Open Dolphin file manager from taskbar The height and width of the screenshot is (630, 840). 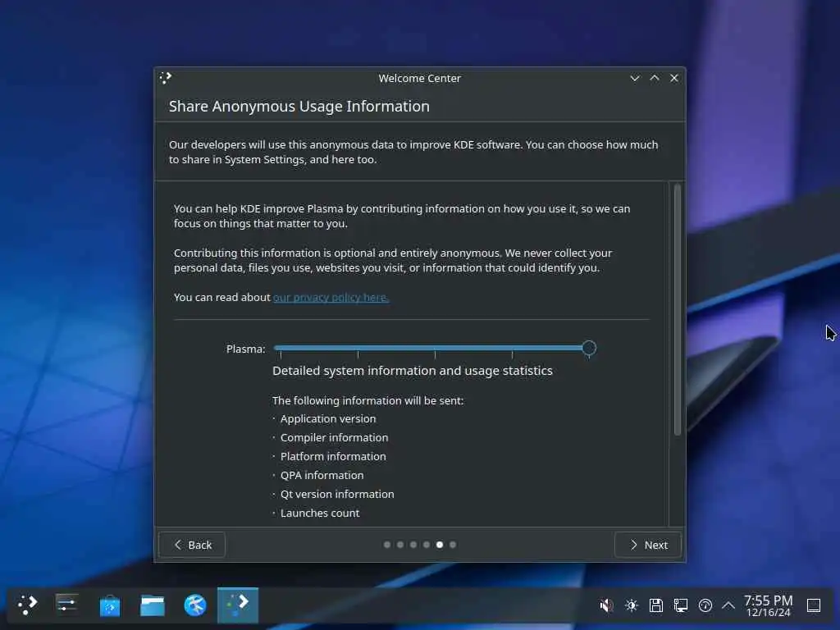click(152, 605)
